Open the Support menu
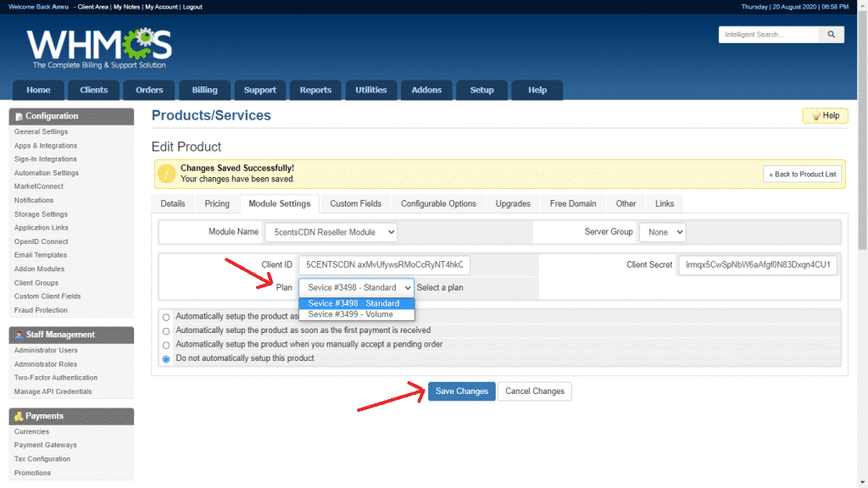Viewport: 868px width, 488px height. (x=260, y=90)
